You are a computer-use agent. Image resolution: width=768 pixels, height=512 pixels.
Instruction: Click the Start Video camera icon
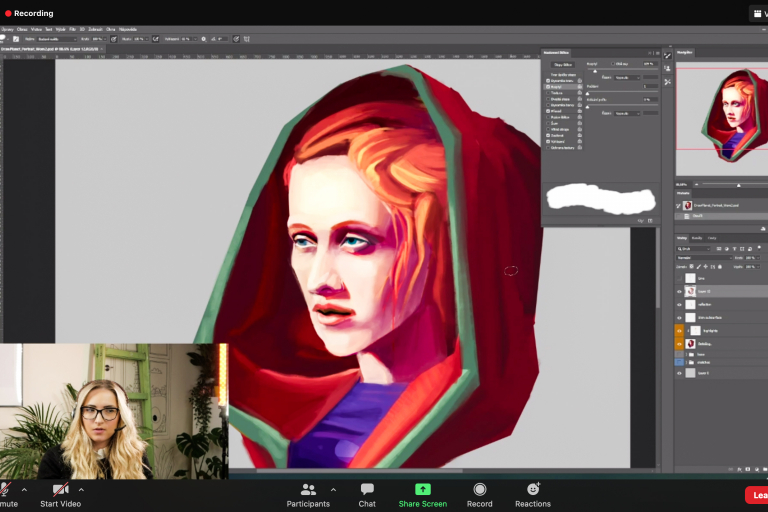click(x=60, y=490)
